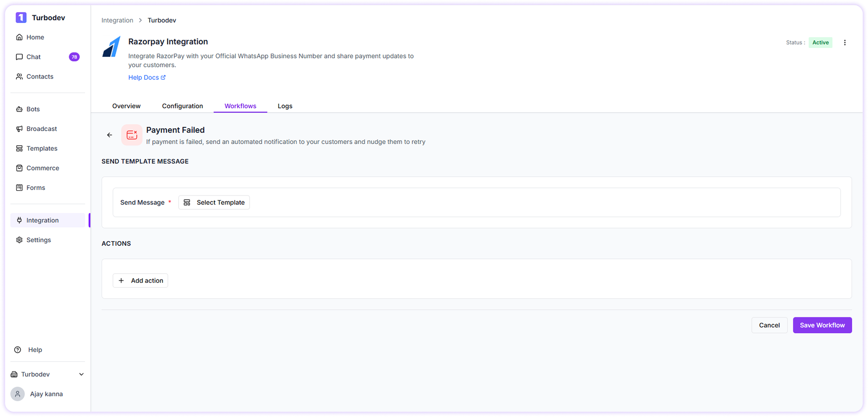Viewport: 868px width, 417px height.
Task: Go back using the arrow icon
Action: 109,135
